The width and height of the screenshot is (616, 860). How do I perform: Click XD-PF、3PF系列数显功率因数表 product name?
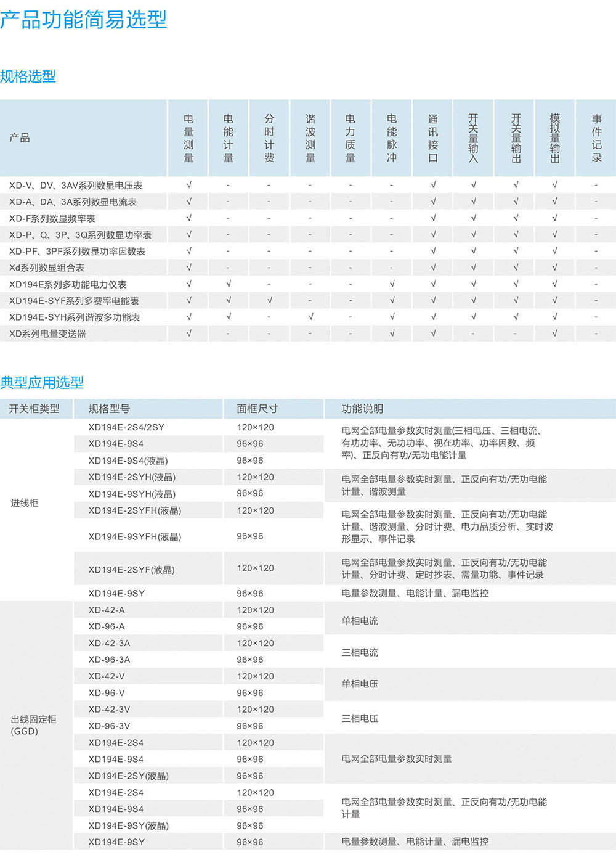point(77,252)
